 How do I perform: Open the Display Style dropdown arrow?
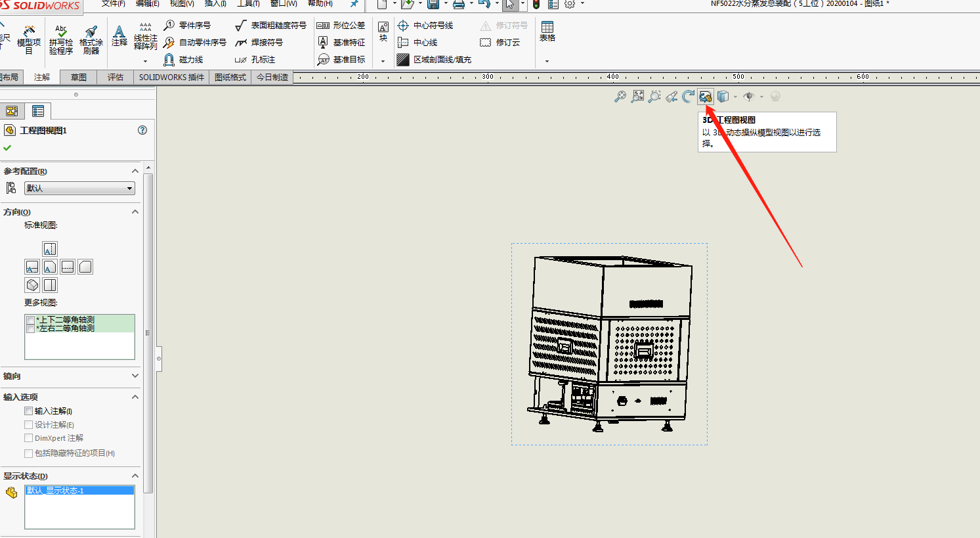point(735,97)
